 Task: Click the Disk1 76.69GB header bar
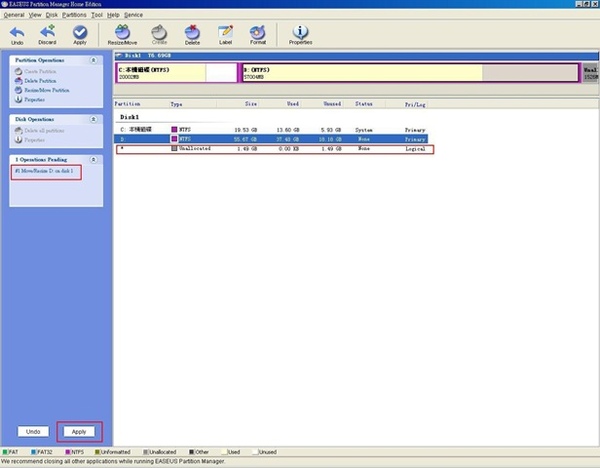pyautogui.click(x=356, y=56)
